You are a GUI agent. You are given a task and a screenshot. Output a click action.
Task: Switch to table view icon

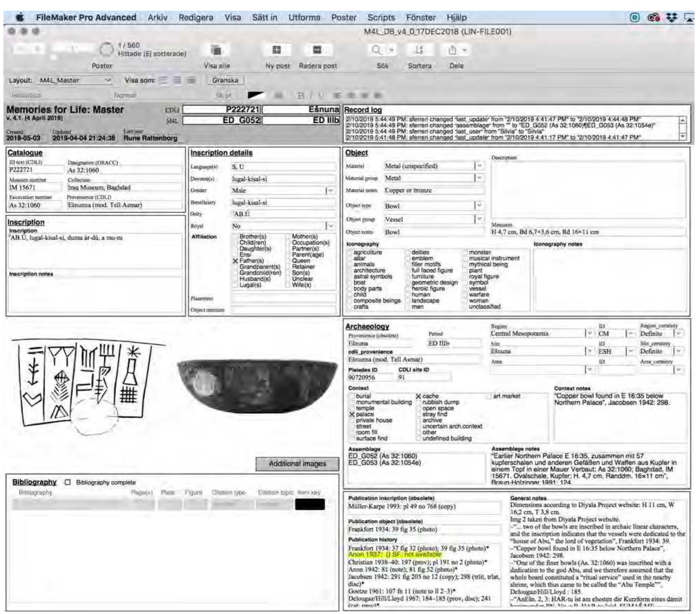pyautogui.click(x=191, y=80)
